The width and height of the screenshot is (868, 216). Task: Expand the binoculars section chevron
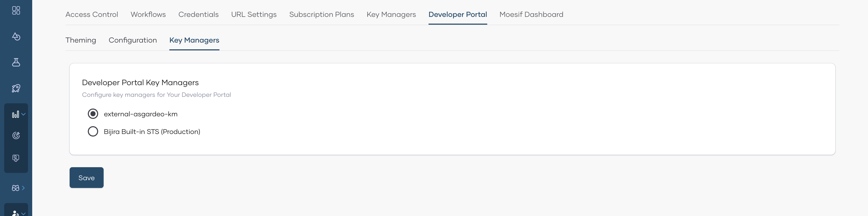pos(24,188)
